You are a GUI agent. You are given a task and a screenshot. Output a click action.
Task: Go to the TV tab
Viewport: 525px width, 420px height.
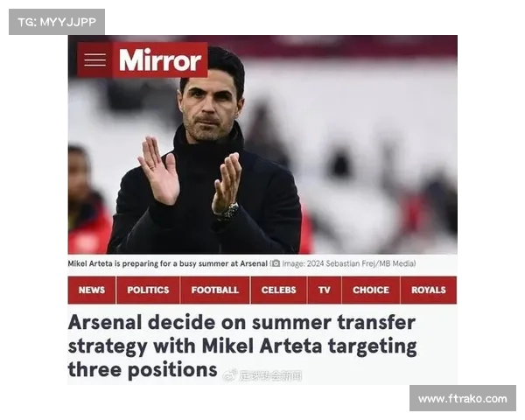pyautogui.click(x=325, y=290)
